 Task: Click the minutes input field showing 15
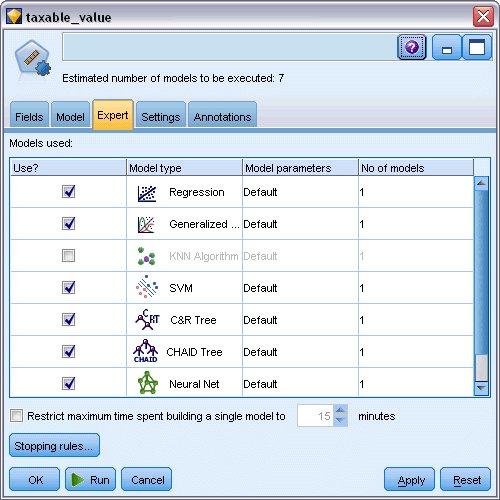tap(315, 416)
